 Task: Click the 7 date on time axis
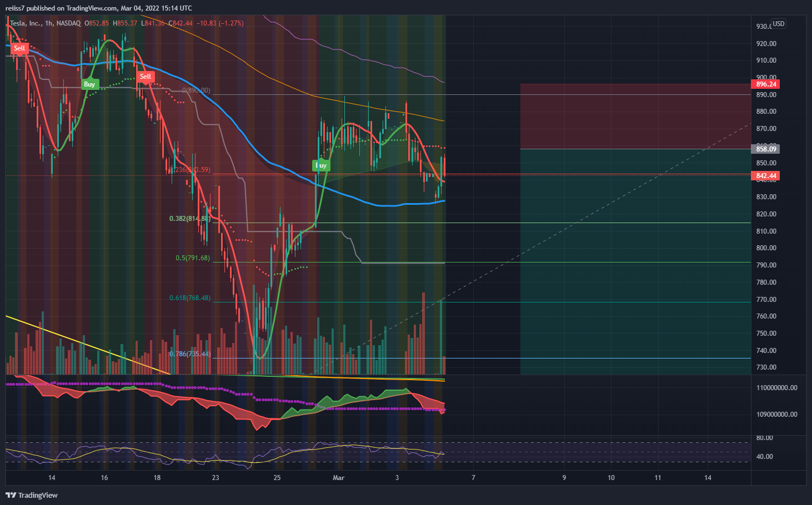(473, 478)
